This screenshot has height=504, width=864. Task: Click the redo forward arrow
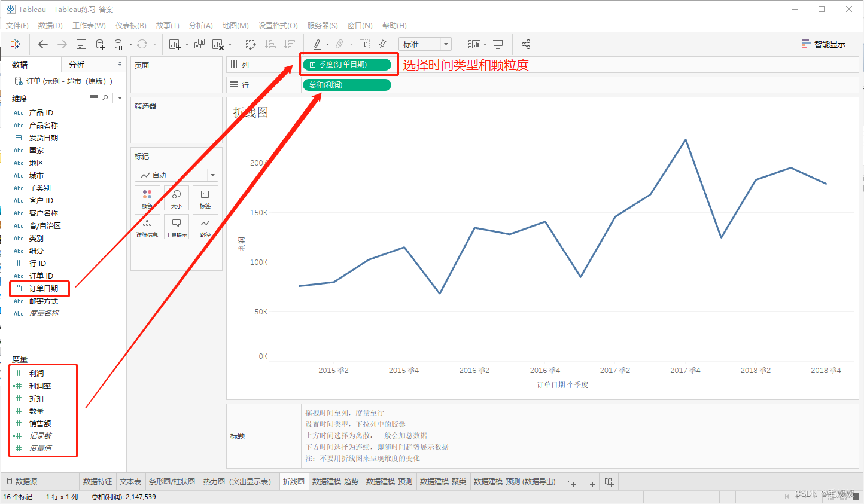[x=62, y=44]
